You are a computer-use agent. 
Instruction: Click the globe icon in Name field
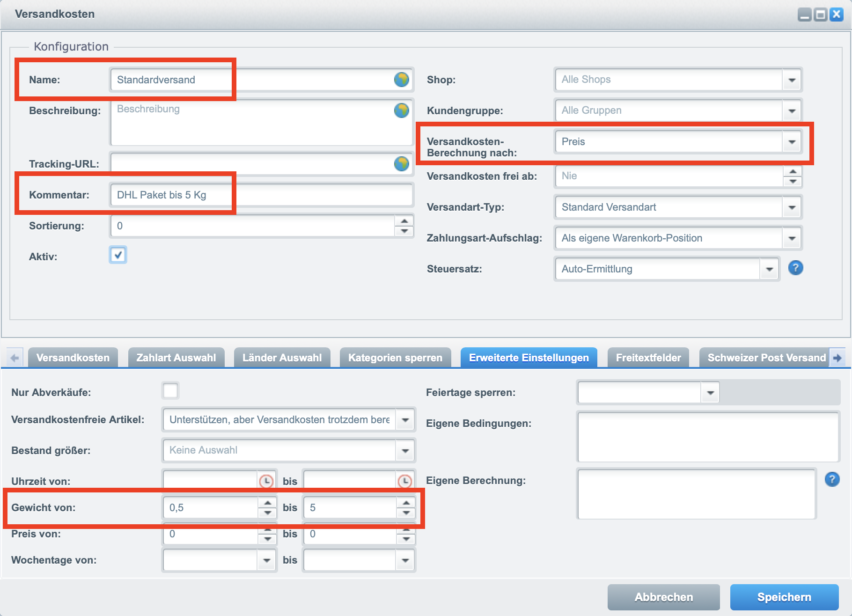401,80
